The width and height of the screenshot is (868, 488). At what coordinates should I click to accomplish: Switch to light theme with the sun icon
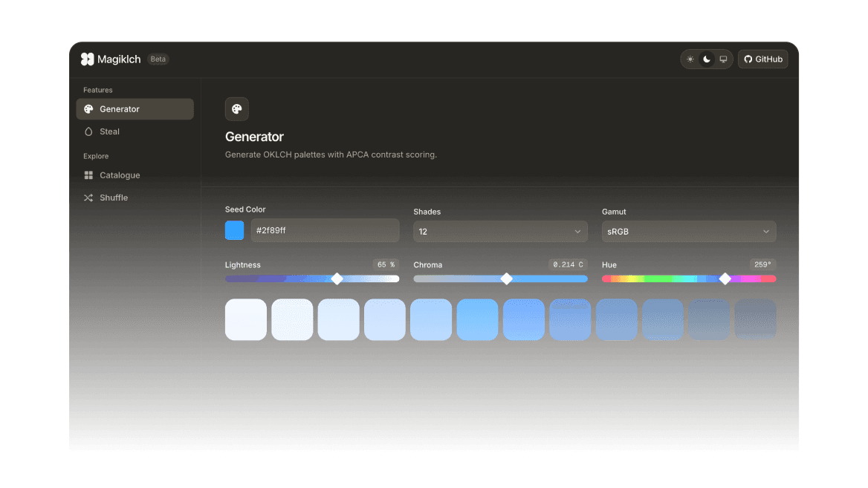(x=690, y=59)
